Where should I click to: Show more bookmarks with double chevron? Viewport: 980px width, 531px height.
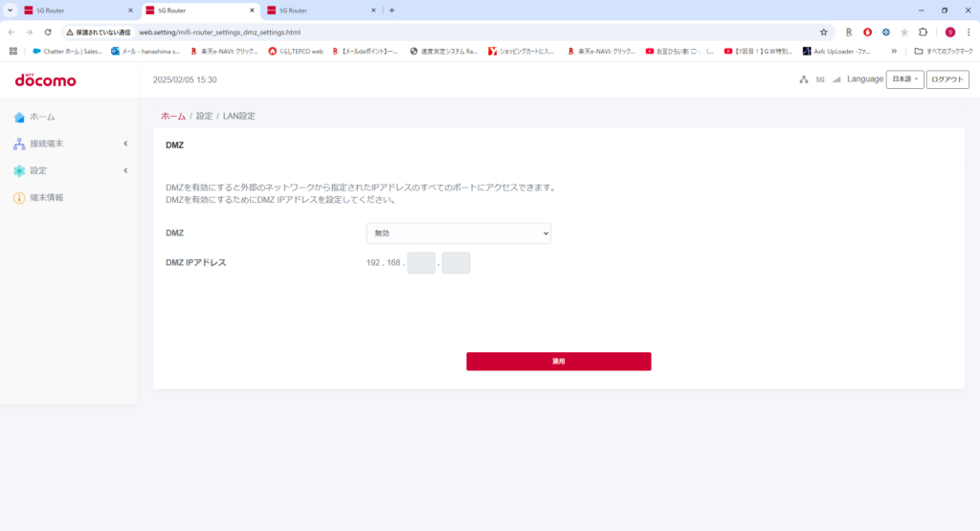[x=895, y=52]
